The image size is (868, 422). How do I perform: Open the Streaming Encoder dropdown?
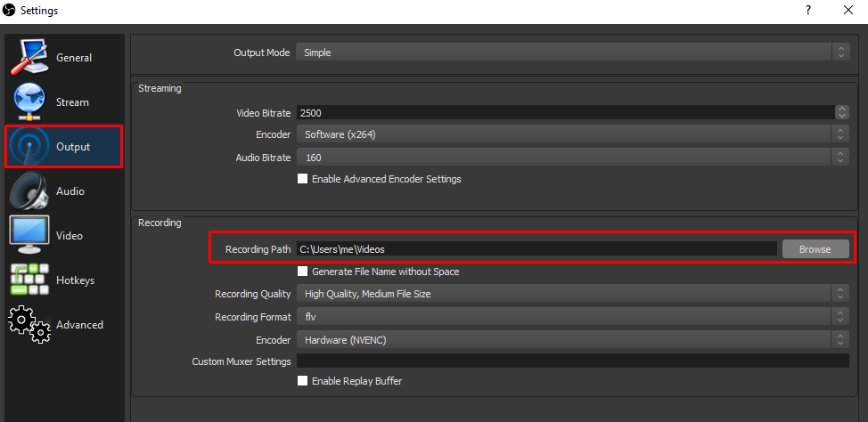572,134
